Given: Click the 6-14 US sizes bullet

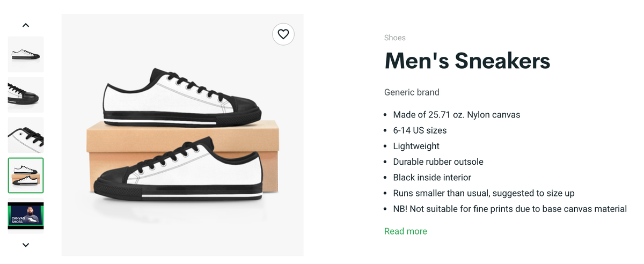Looking at the screenshot, I should [x=420, y=130].
